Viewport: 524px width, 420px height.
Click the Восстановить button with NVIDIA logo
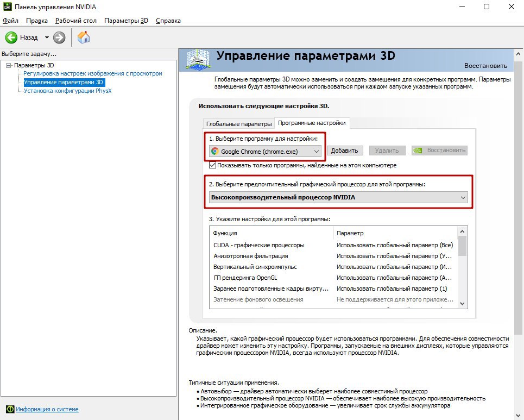coord(439,151)
